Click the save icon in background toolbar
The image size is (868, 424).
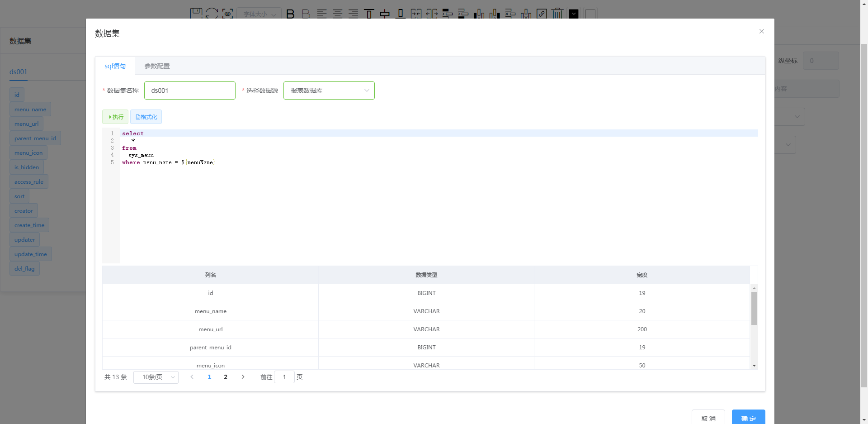coord(196,13)
